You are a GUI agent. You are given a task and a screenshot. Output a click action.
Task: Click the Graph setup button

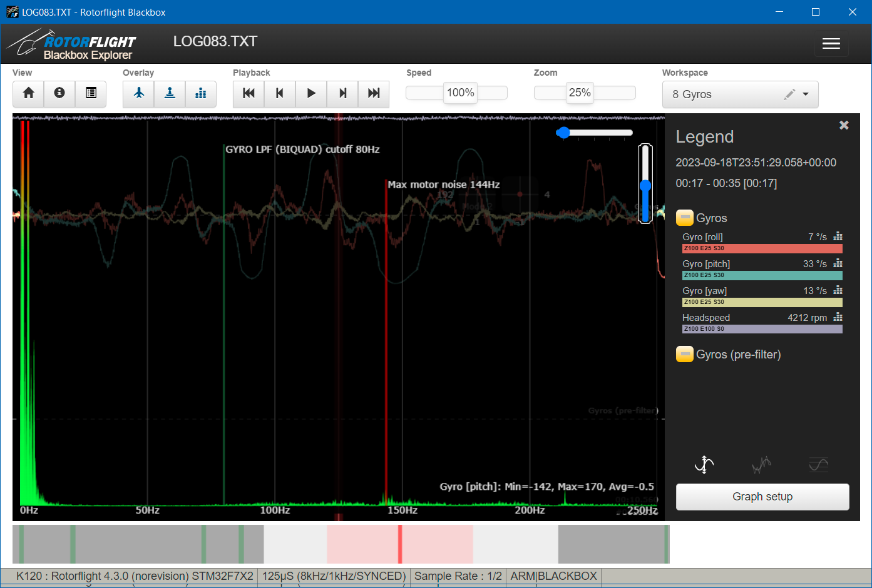click(x=762, y=497)
